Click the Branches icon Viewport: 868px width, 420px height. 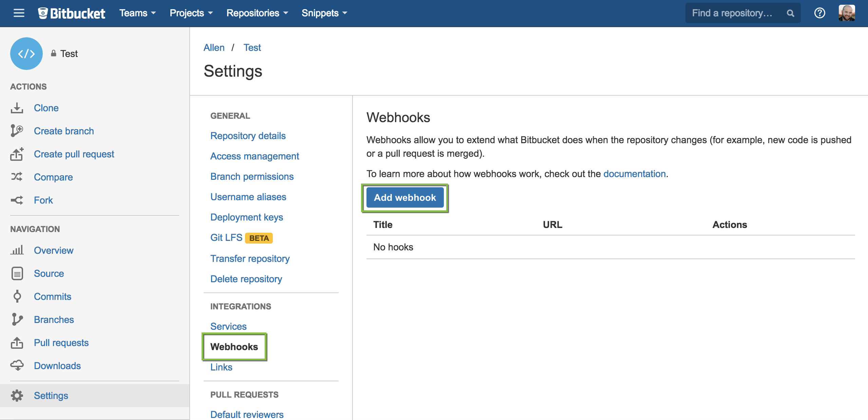(x=17, y=319)
